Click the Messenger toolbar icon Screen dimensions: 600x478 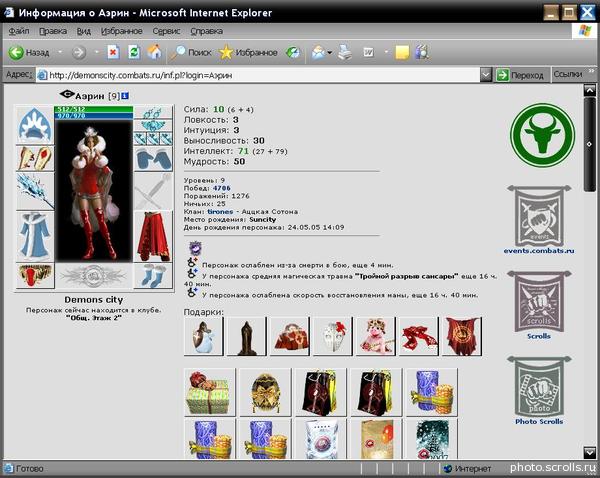point(422,52)
